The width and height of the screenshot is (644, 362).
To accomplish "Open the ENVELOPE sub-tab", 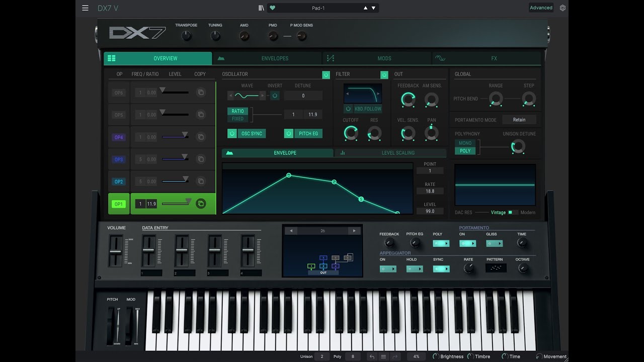I will [x=278, y=153].
